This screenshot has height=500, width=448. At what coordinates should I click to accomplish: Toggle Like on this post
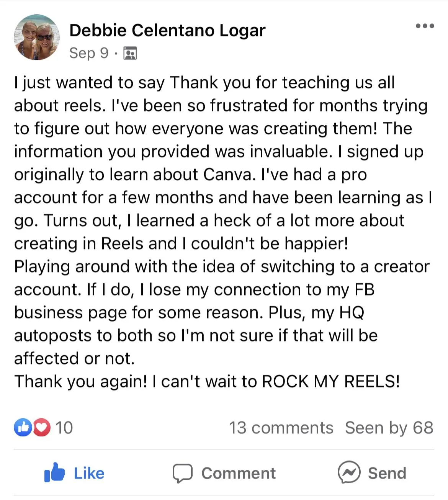[x=75, y=473]
